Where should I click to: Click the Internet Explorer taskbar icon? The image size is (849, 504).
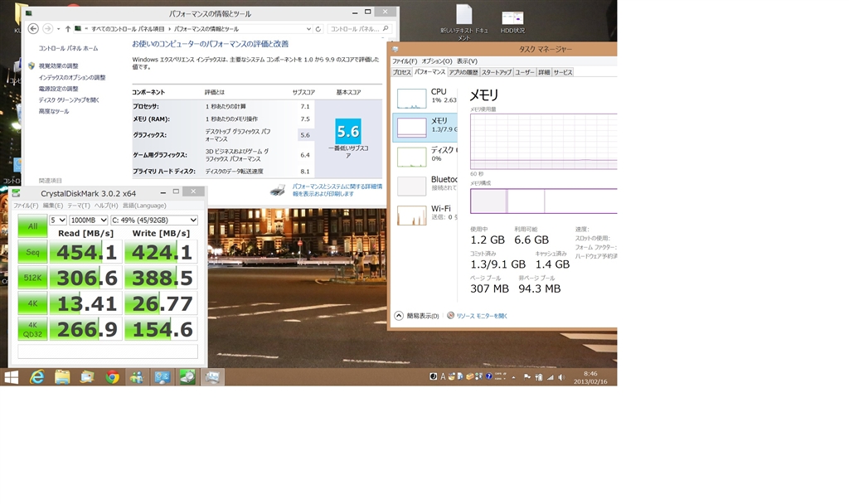point(37,377)
